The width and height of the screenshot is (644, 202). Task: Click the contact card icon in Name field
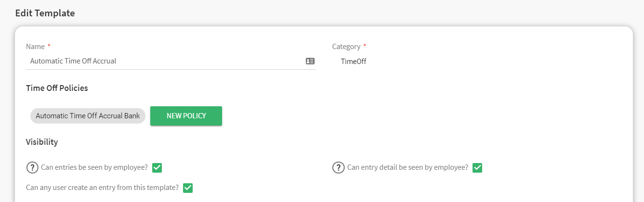click(310, 61)
